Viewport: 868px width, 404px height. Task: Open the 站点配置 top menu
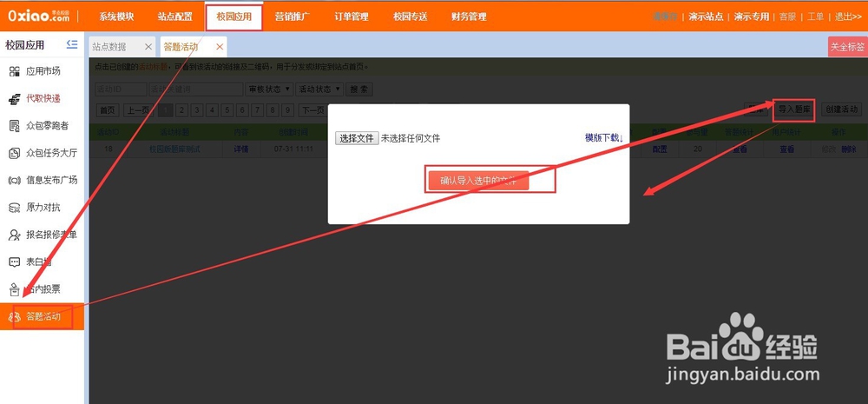click(x=175, y=17)
